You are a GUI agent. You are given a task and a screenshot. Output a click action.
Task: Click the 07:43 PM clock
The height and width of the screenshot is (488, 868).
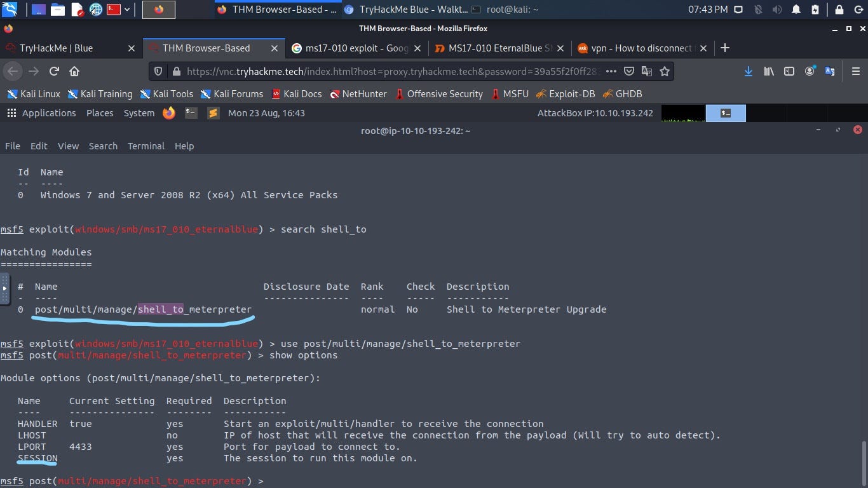[708, 10]
